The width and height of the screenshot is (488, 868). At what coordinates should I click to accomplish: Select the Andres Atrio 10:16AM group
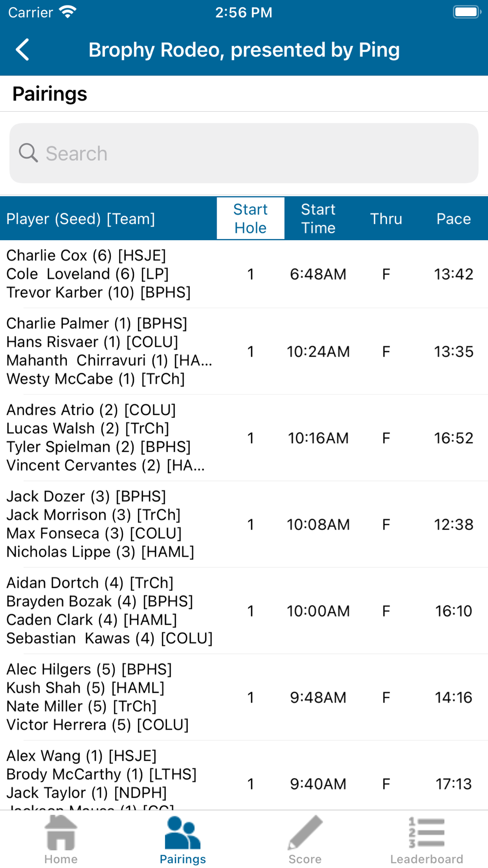[x=244, y=437]
